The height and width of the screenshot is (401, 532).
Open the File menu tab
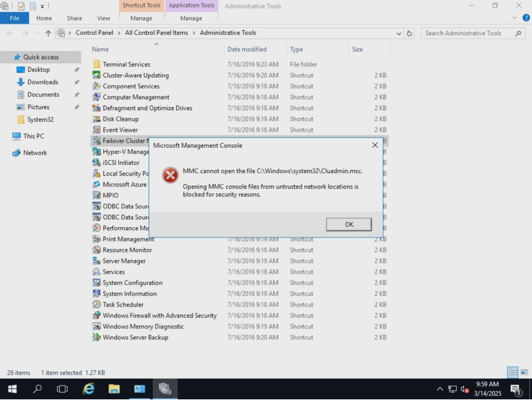[14, 18]
